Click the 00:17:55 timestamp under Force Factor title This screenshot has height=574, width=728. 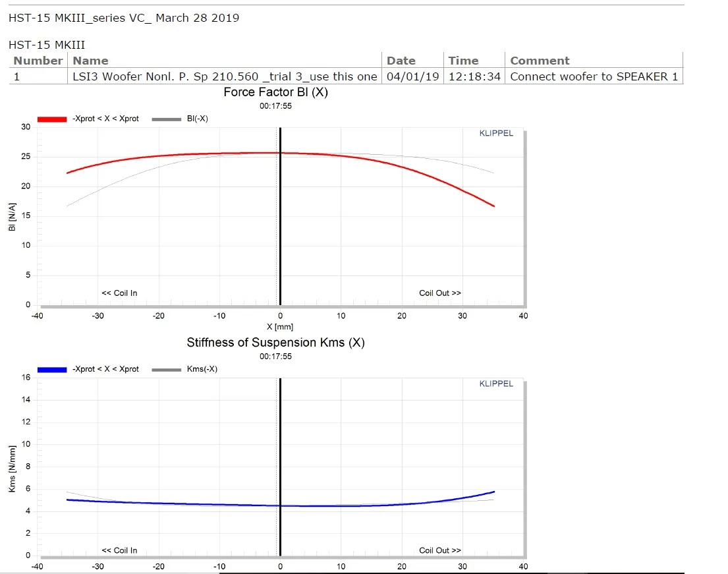coord(276,106)
